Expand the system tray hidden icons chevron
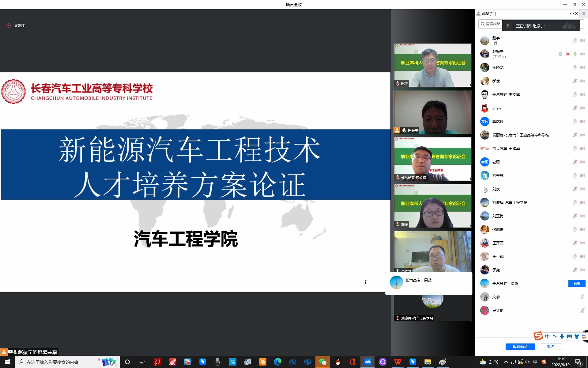The width and height of the screenshot is (588, 368). click(506, 362)
